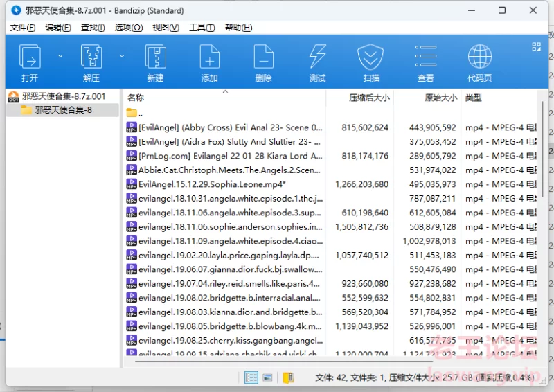
Task: Click the 打开 (Open) toolbar icon
Action: click(30, 57)
